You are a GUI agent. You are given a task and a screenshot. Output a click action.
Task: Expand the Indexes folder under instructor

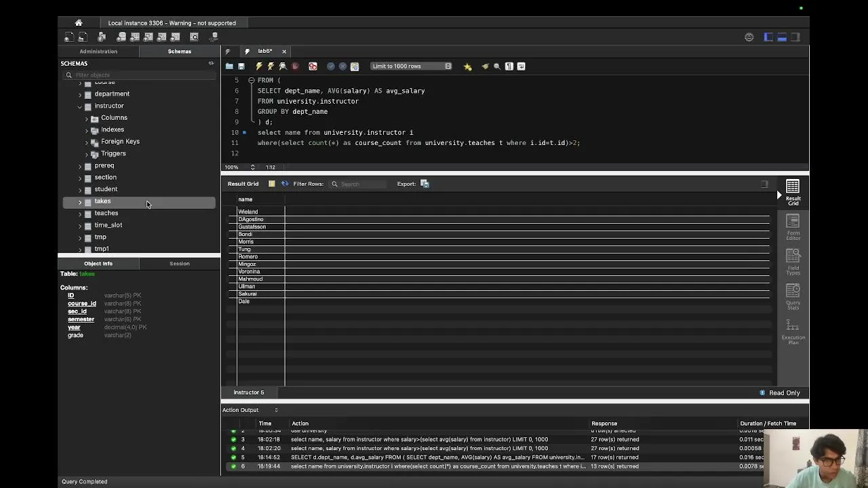[87, 130]
